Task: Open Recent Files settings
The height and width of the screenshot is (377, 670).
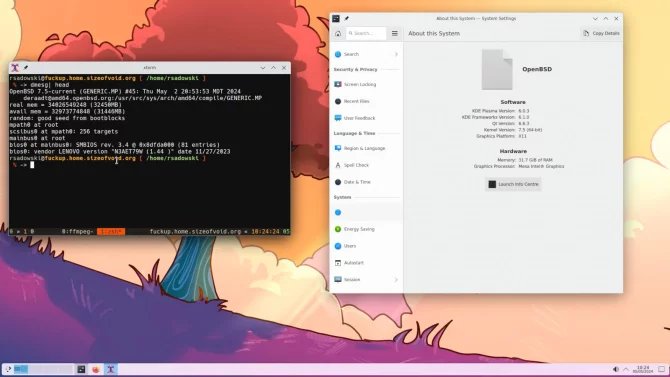Action: [366, 101]
